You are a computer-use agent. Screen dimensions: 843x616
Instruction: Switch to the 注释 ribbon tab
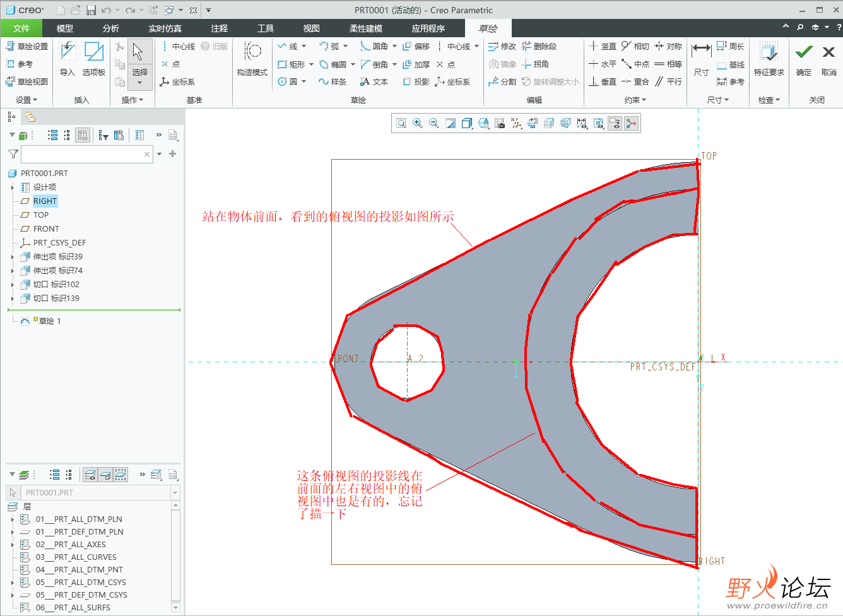click(x=220, y=28)
